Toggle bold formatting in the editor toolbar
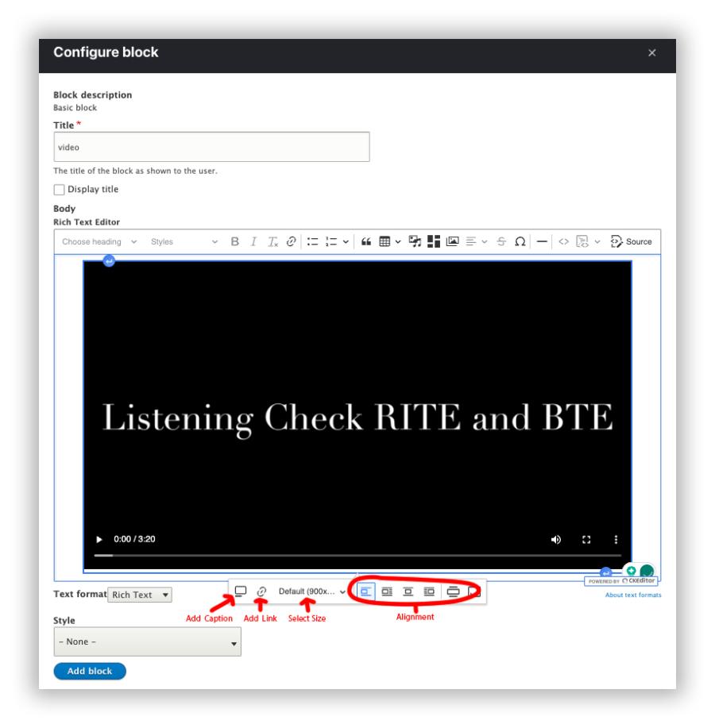The width and height of the screenshot is (715, 728). (x=234, y=242)
